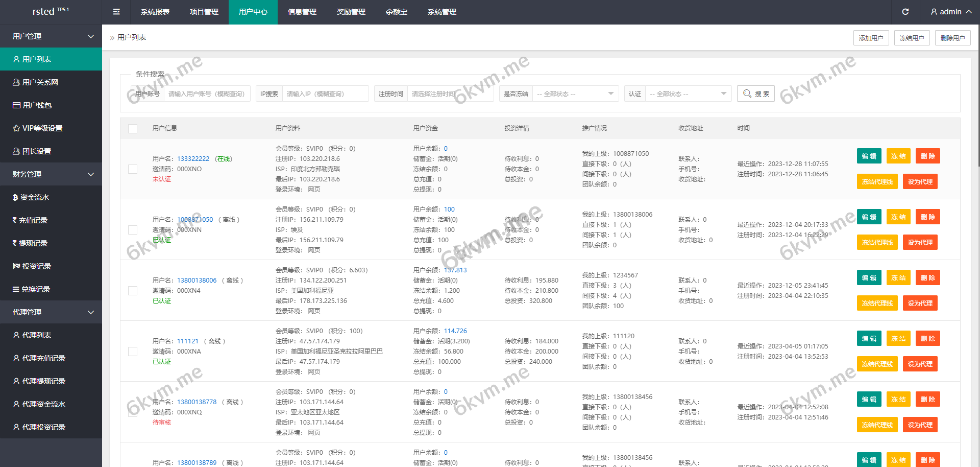
Task: Click the refresh icon in top bar
Action: coord(905,12)
